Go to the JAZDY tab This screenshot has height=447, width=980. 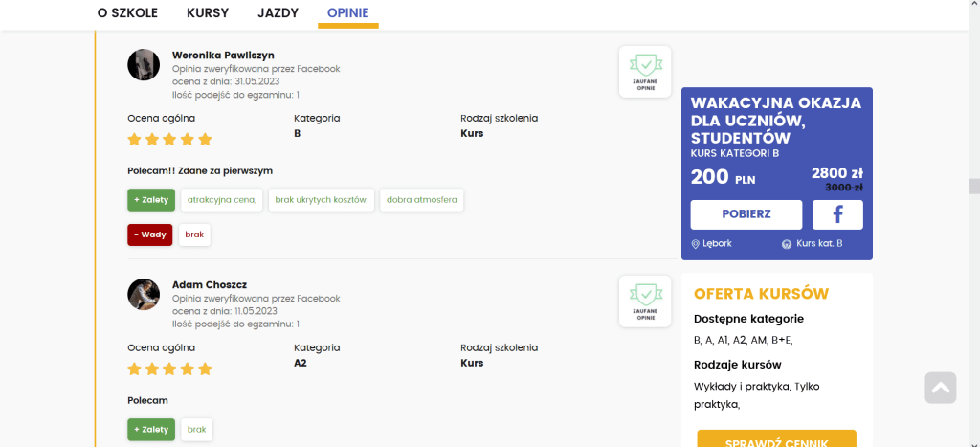(278, 13)
